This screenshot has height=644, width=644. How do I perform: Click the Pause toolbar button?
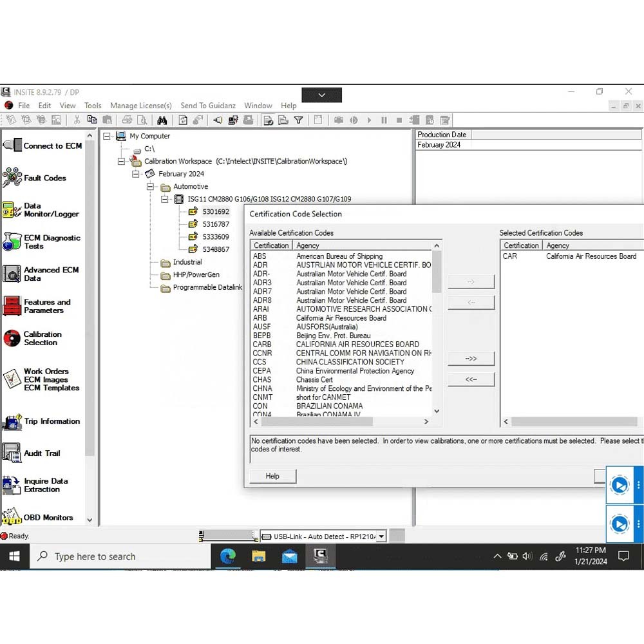pos(384,120)
